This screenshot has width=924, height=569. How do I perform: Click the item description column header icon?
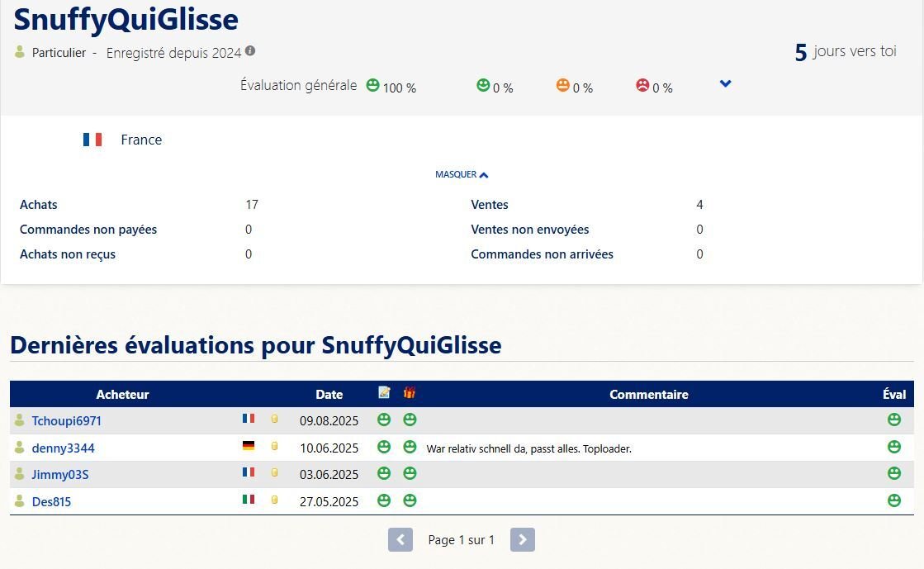click(x=384, y=392)
